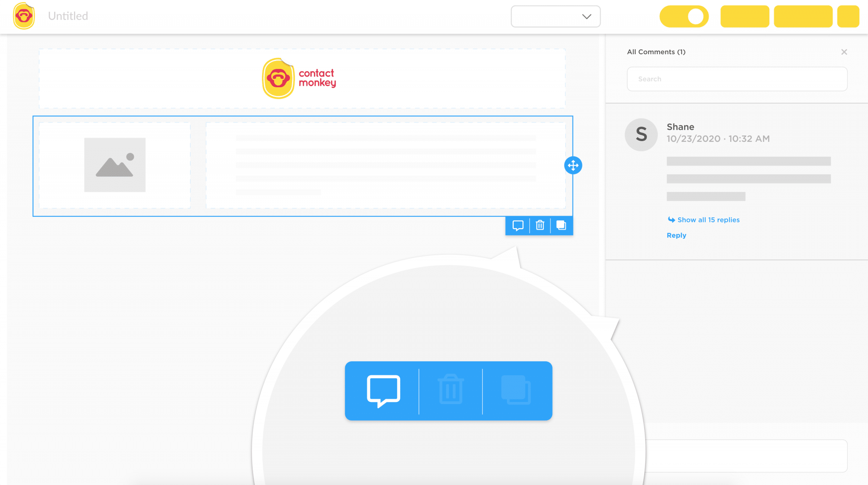Click the ContactMonkey logo in header
The image size is (868, 485).
click(23, 16)
